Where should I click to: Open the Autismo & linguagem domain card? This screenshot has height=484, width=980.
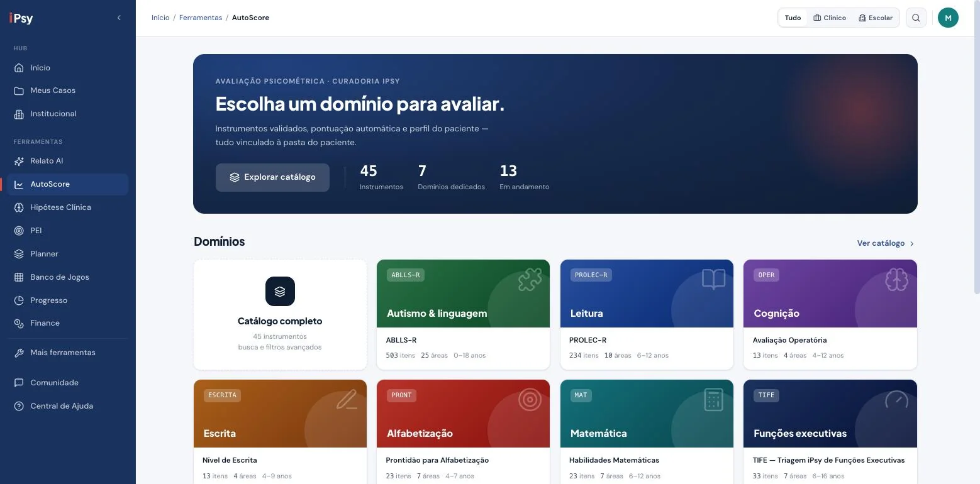[x=463, y=315]
